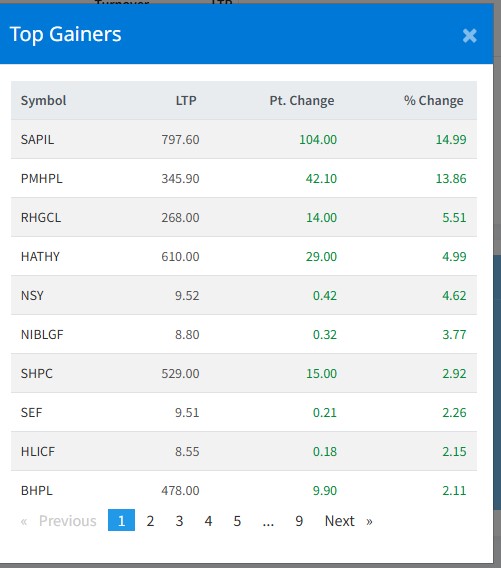Click the BHPL stock symbol
This screenshot has height=568, width=501.
point(37,491)
